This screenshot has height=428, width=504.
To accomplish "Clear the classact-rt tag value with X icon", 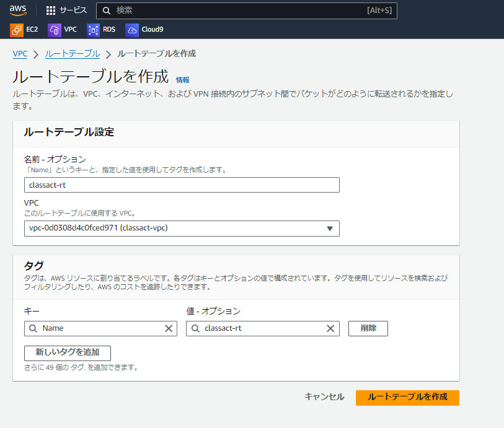I will click(x=330, y=328).
